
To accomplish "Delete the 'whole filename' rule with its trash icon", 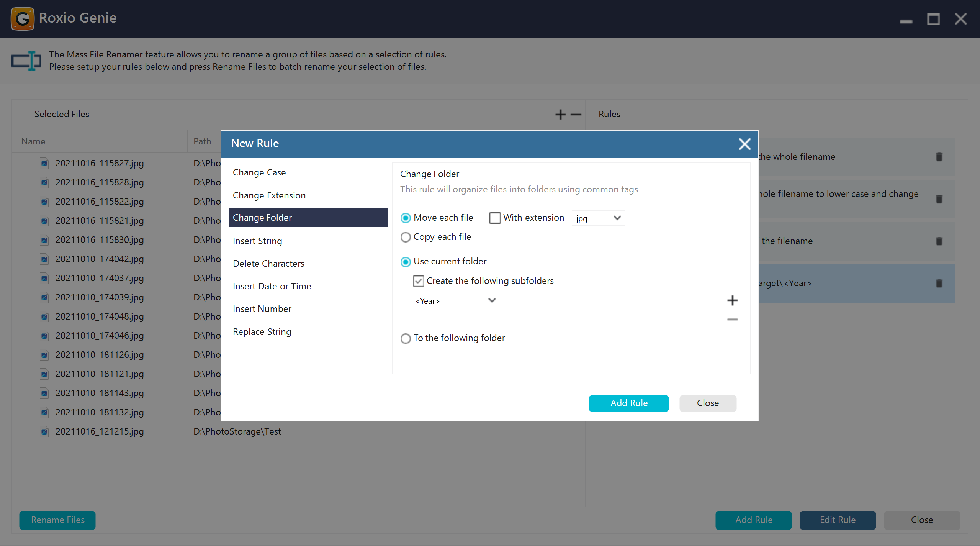I will [939, 157].
